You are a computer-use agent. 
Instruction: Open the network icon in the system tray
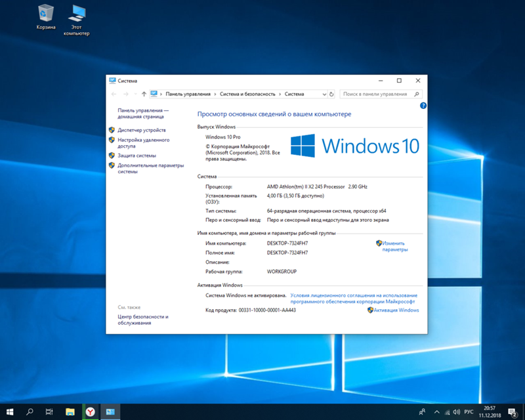[447, 412]
